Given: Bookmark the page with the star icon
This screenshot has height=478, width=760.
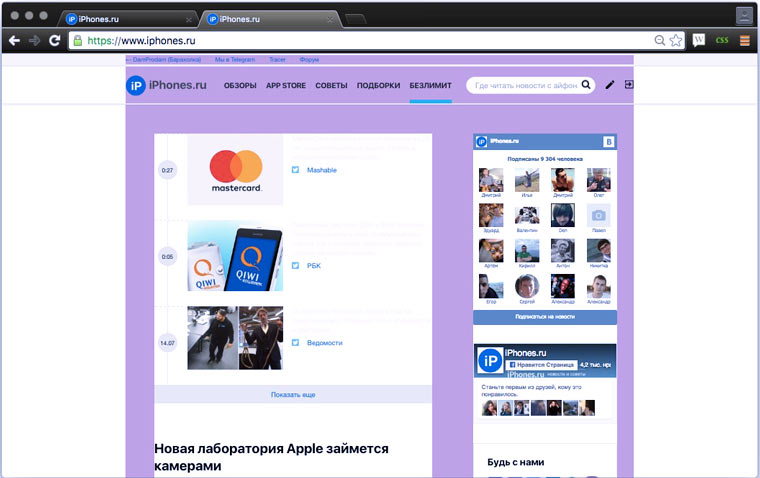Looking at the screenshot, I should (676, 41).
